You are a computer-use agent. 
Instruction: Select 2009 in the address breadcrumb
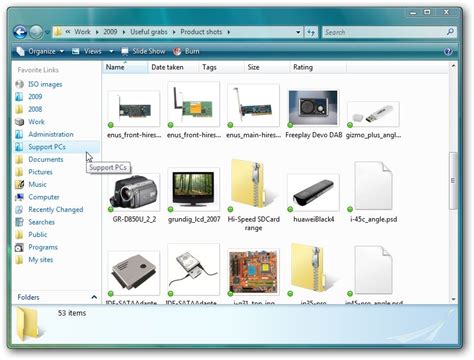110,32
